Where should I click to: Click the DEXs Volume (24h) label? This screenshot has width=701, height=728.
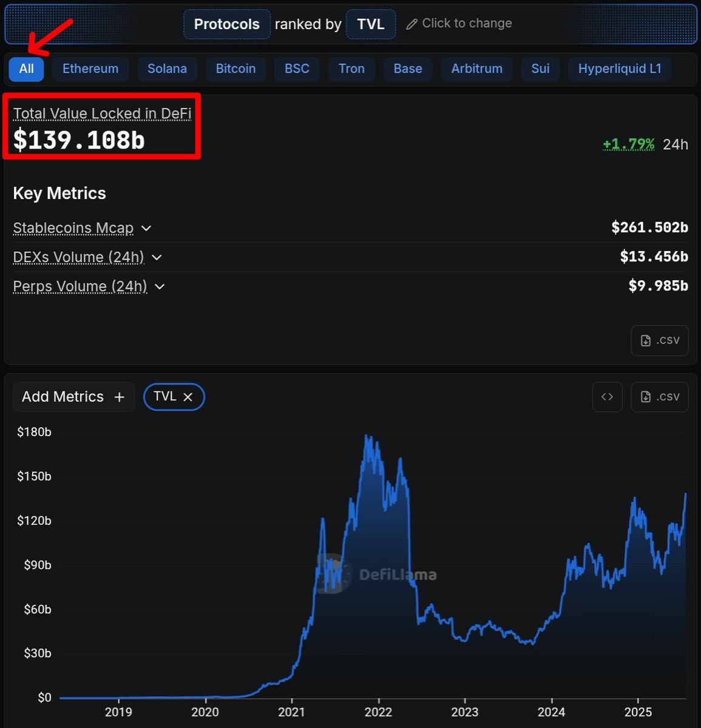[79, 257]
